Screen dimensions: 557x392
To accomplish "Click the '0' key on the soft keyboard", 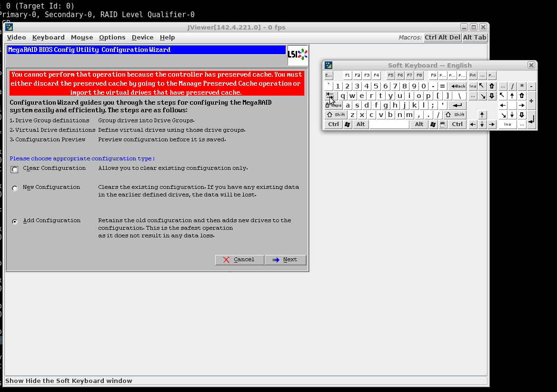I will coord(423,86).
